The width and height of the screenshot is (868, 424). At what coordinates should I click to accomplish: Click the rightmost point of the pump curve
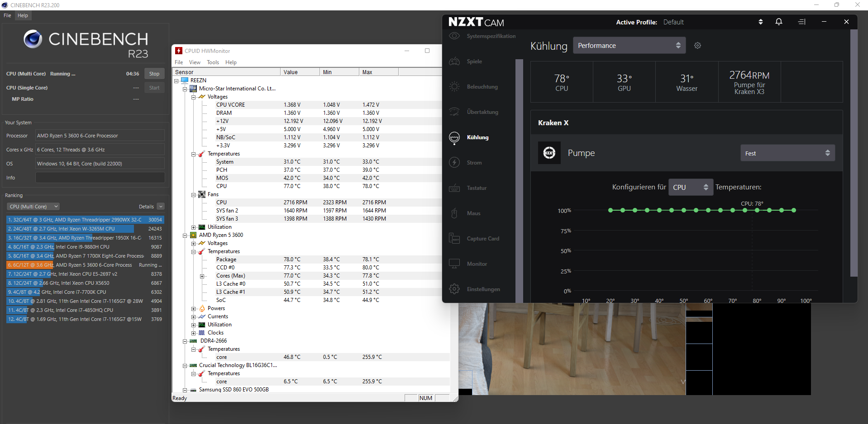[794, 210]
